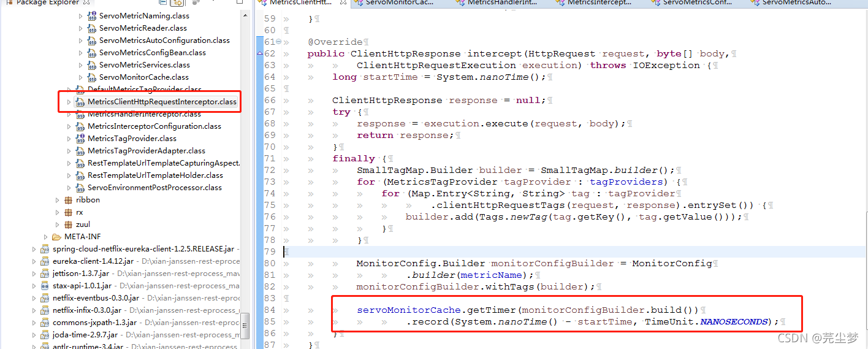The width and height of the screenshot is (868, 349).
Task: Click the @Override annotation on line 61
Action: click(335, 42)
